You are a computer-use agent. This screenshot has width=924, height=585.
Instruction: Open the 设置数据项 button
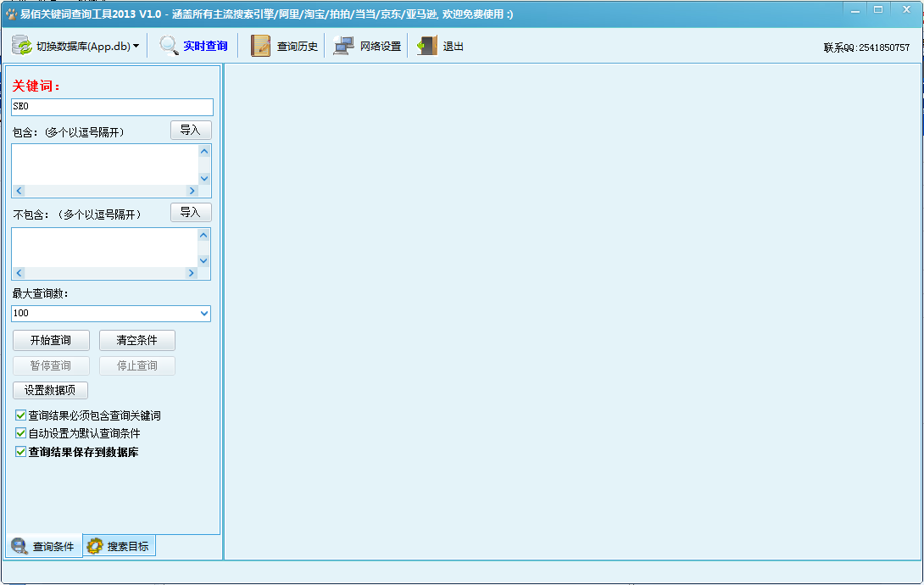coord(50,390)
